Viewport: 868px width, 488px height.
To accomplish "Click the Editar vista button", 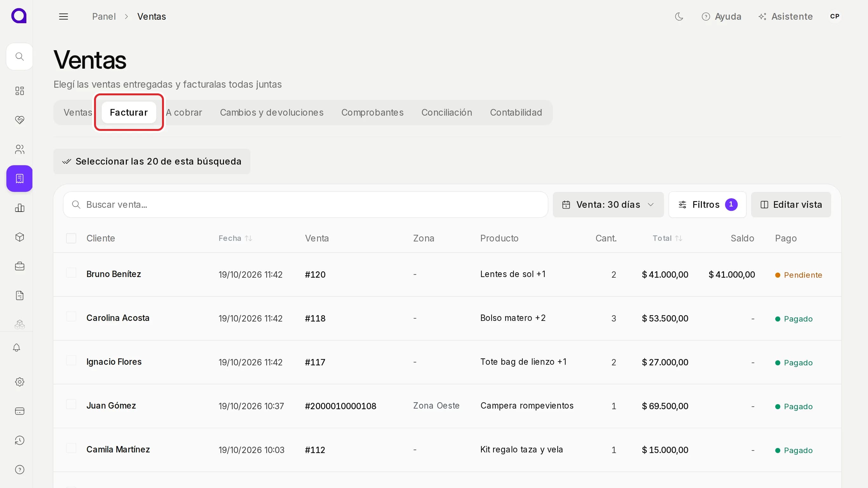I will 791,205.
